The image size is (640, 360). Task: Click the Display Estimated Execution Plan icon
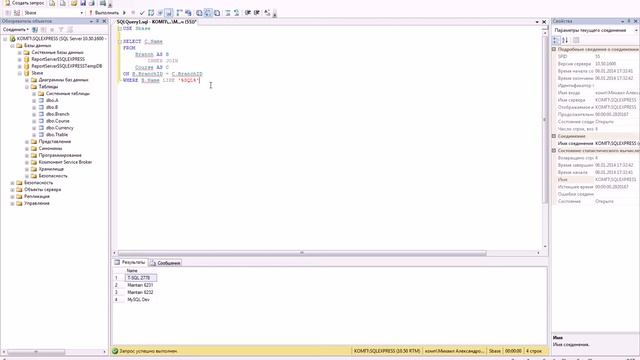pyautogui.click(x=151, y=13)
